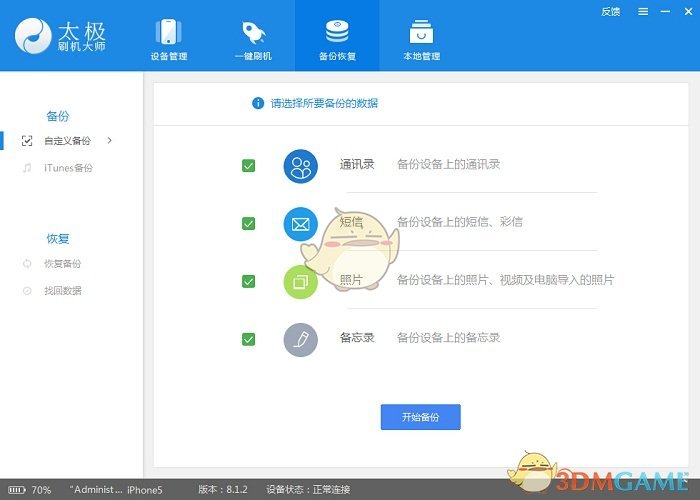The height and width of the screenshot is (500, 700).
Task: Click the 通讯录 label
Action: 357,164
